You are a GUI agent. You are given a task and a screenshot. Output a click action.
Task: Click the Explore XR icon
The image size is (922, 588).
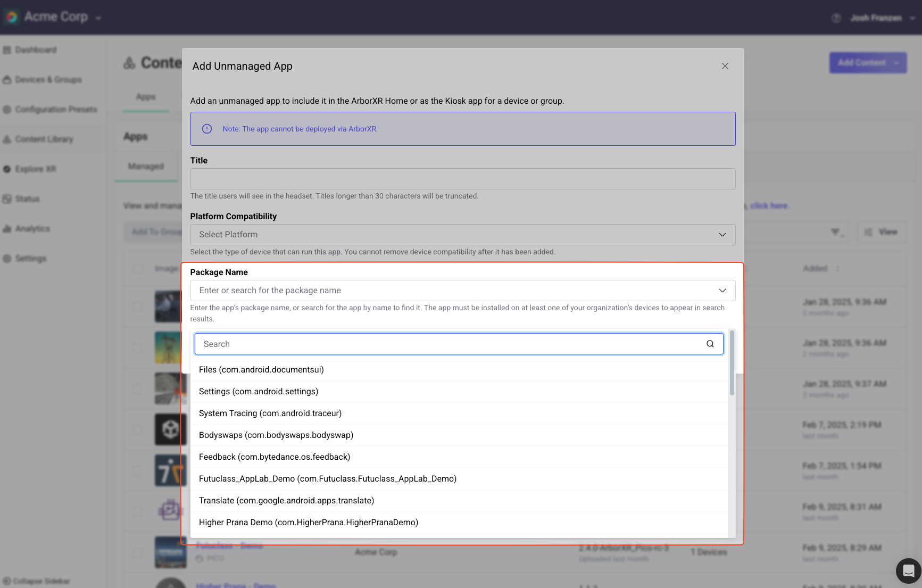(x=7, y=169)
